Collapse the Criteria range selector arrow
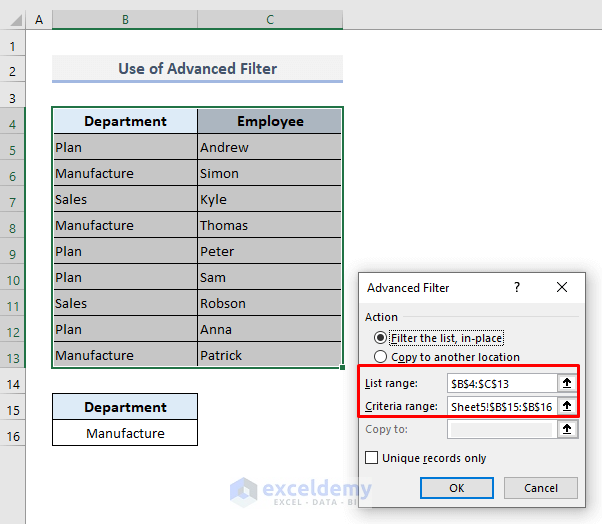The height and width of the screenshot is (524, 602). coord(567,406)
